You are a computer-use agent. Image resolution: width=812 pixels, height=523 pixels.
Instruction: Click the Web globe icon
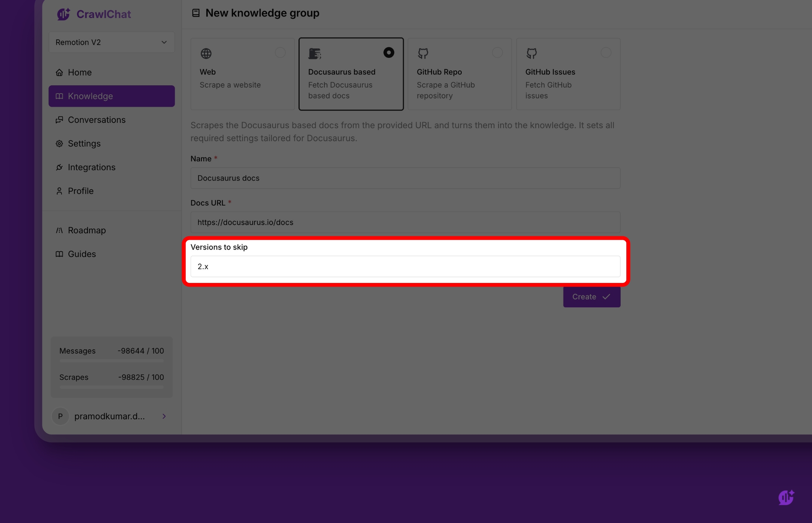click(206, 54)
